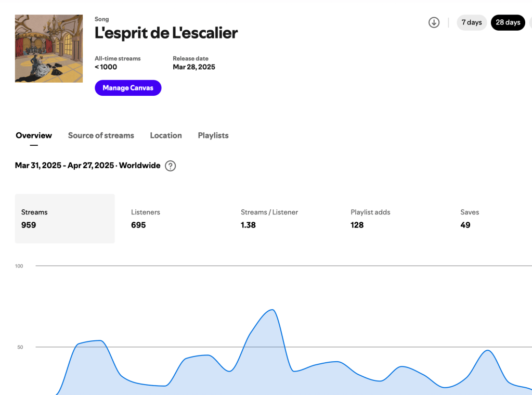This screenshot has height=395, width=532.
Task: Click the Mar 28, 2025 release date
Action: (x=193, y=67)
